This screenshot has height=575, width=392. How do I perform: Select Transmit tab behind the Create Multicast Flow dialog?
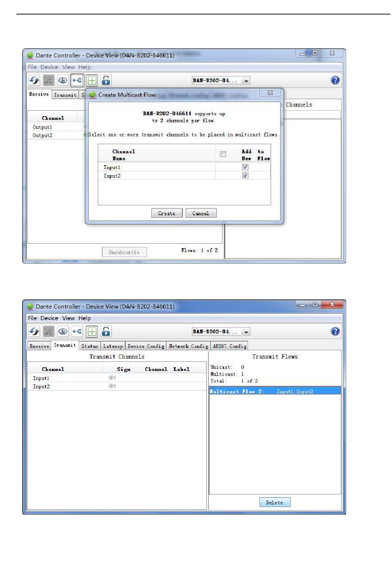coord(65,95)
